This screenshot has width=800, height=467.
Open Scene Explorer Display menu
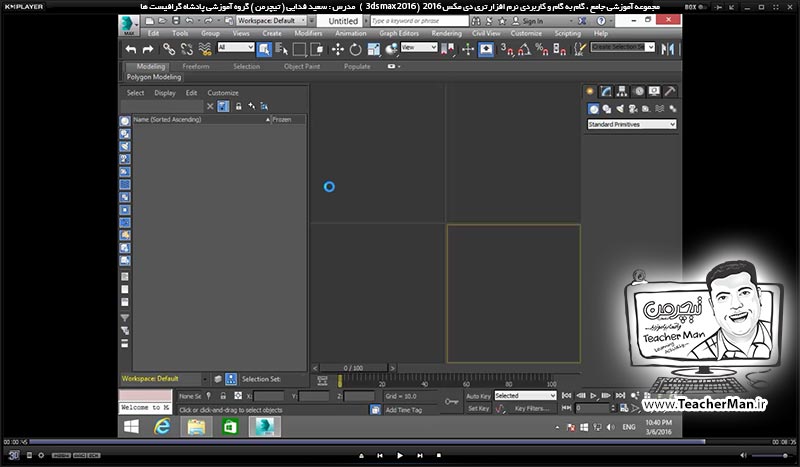point(165,93)
